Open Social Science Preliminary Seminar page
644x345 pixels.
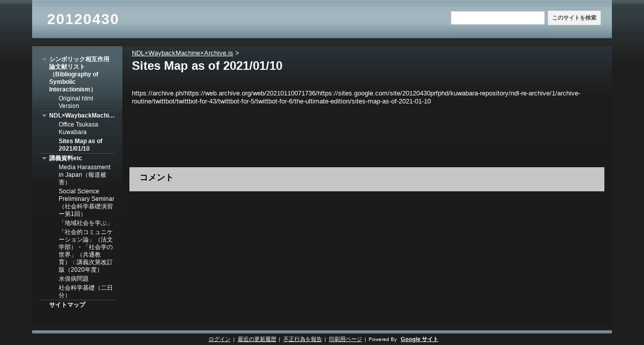coord(86,202)
